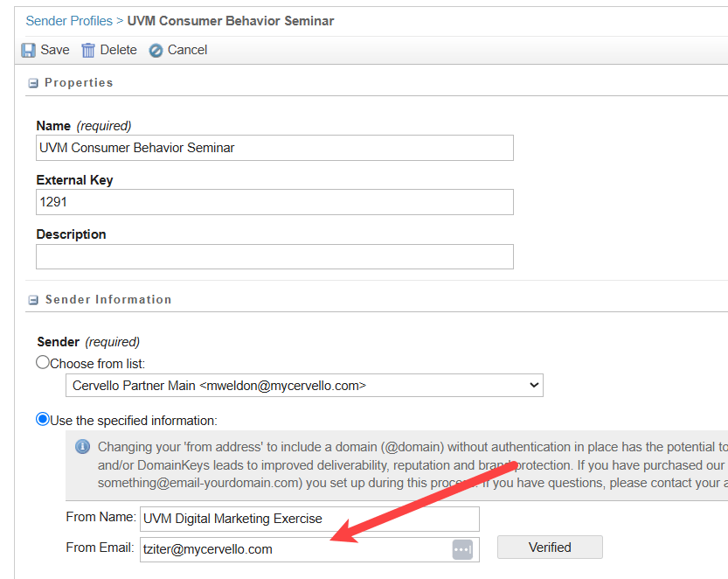Click into the Name text field
Image resolution: width=728 pixels, height=579 pixels.
(274, 148)
